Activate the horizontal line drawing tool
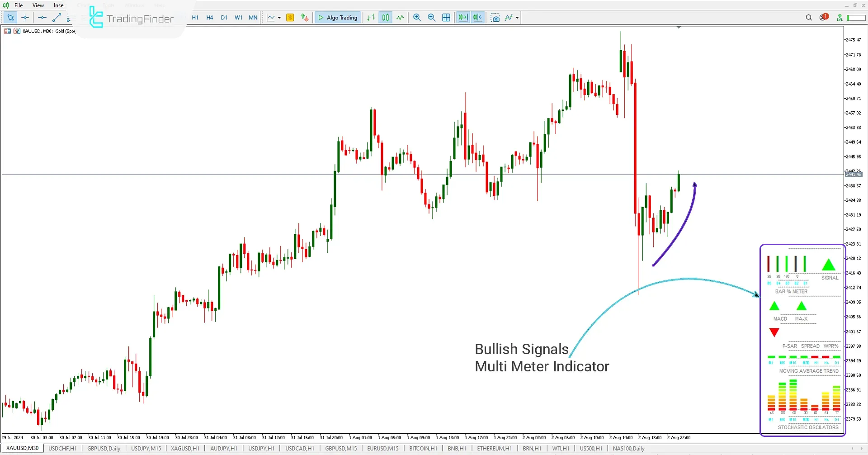Screen dimensions: 868x455 pos(42,18)
